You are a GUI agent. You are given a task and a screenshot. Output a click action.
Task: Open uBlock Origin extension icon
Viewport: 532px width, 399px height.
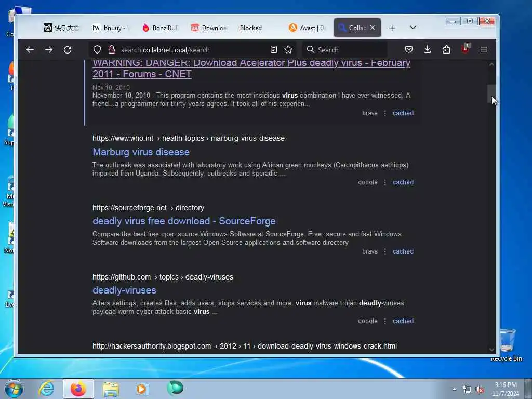465,48
